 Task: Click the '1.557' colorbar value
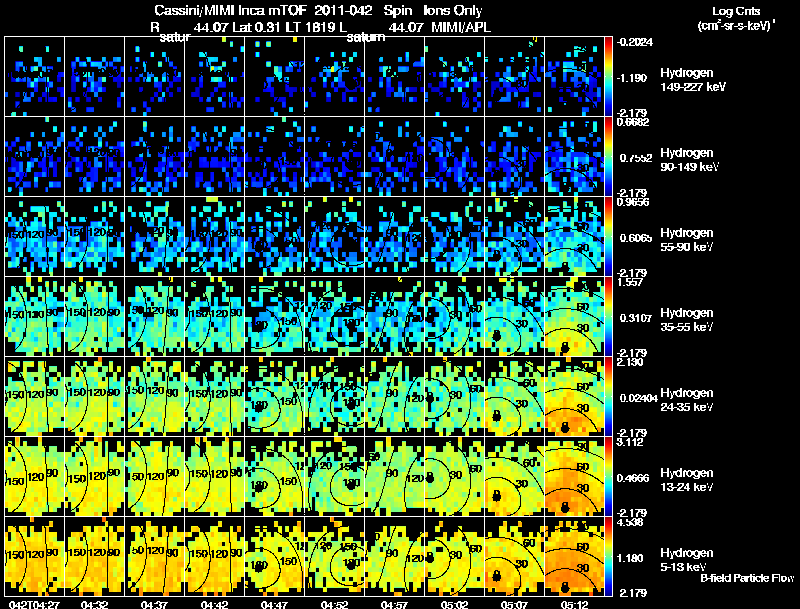[630, 282]
